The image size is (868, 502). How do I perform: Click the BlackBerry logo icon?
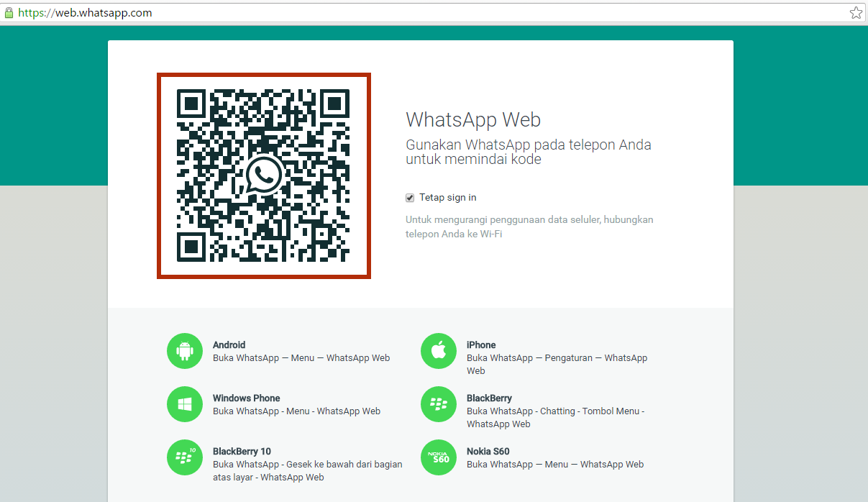439,404
